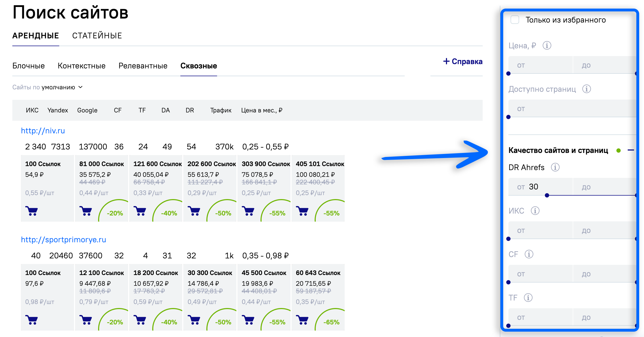
Task: Click the Цена 'до' input field
Action: tap(605, 65)
